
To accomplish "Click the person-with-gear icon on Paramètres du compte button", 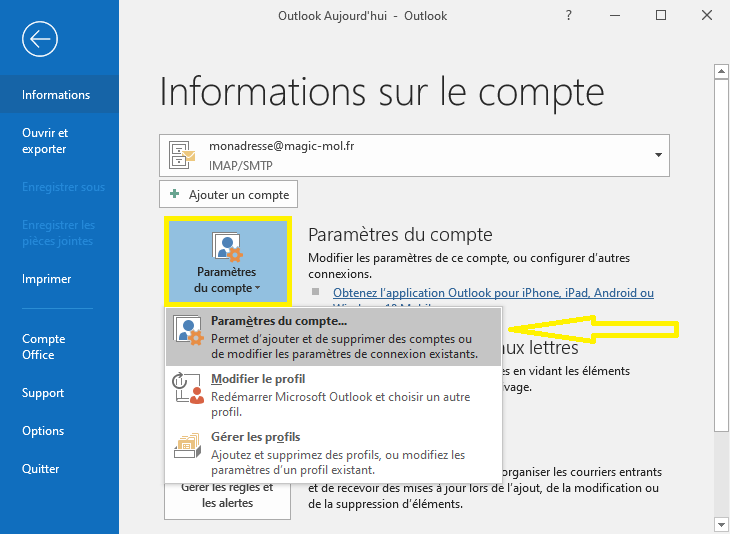I will (x=228, y=247).
